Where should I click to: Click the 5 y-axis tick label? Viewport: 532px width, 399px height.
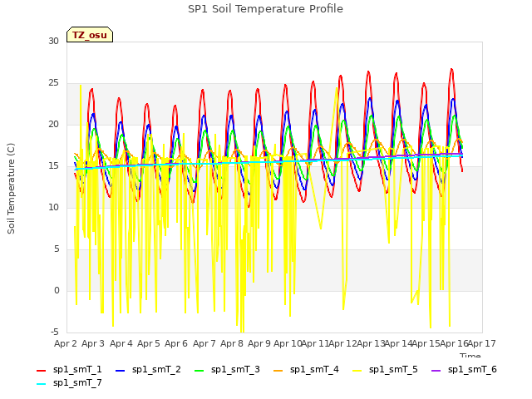click(x=57, y=249)
